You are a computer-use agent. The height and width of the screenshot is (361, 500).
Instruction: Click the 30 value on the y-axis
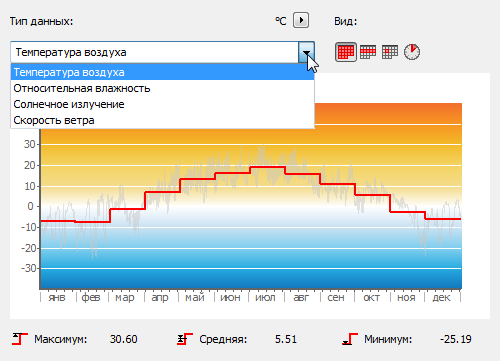(29, 144)
